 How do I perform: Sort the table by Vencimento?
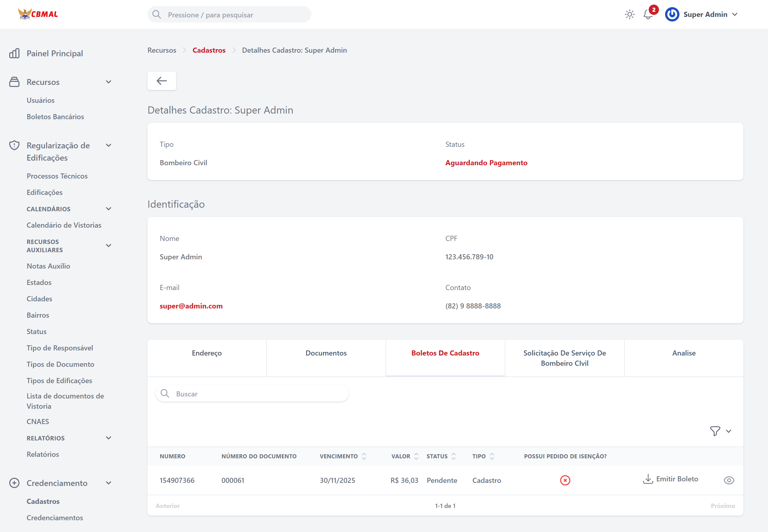click(x=364, y=456)
